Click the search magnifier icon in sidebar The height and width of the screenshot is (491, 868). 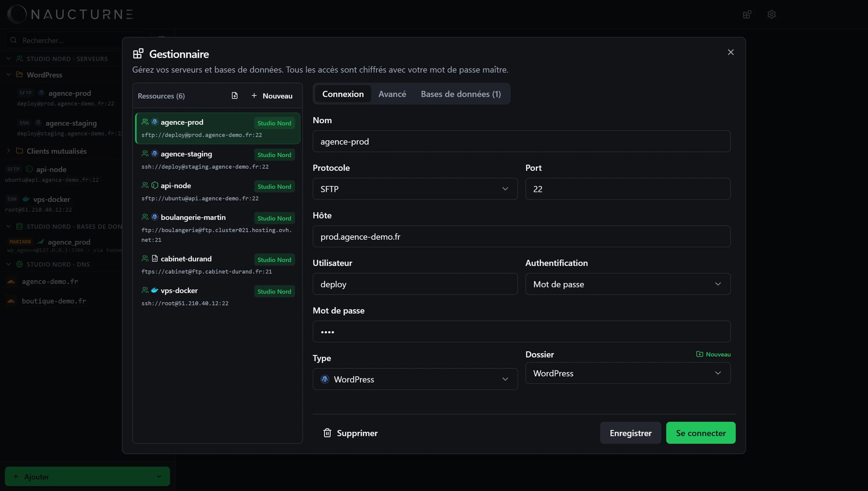click(13, 40)
